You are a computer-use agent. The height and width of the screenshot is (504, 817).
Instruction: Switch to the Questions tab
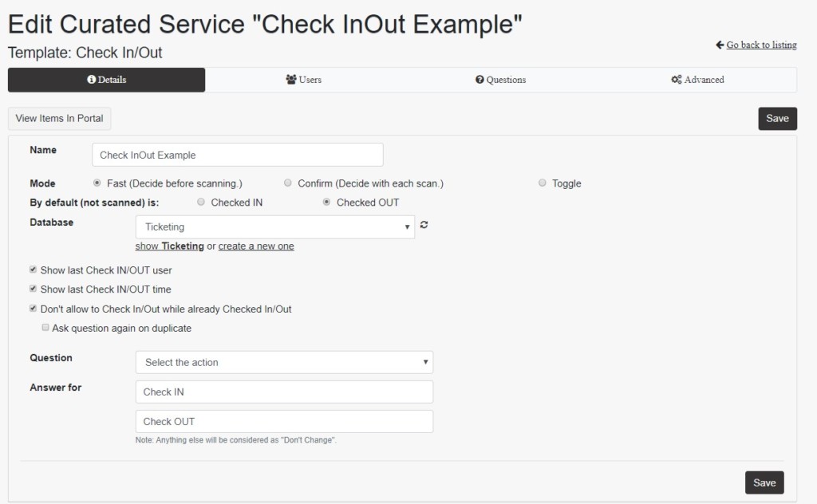tap(500, 80)
